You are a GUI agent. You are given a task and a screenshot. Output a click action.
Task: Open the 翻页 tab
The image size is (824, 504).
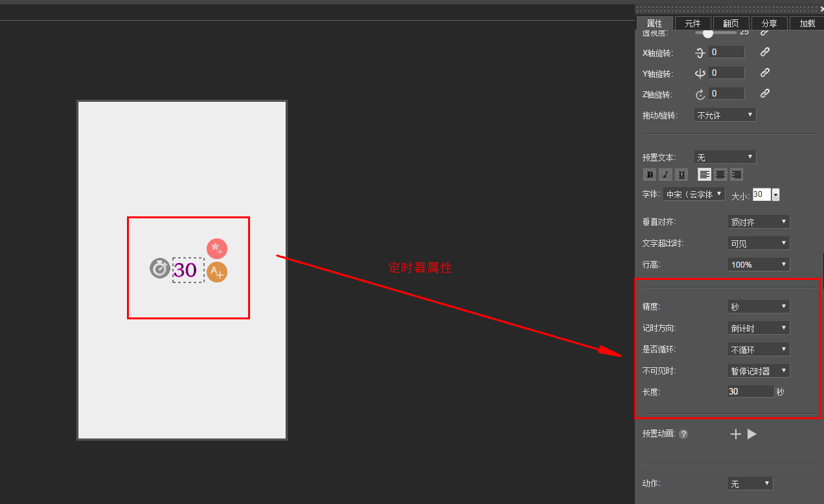[x=731, y=23]
